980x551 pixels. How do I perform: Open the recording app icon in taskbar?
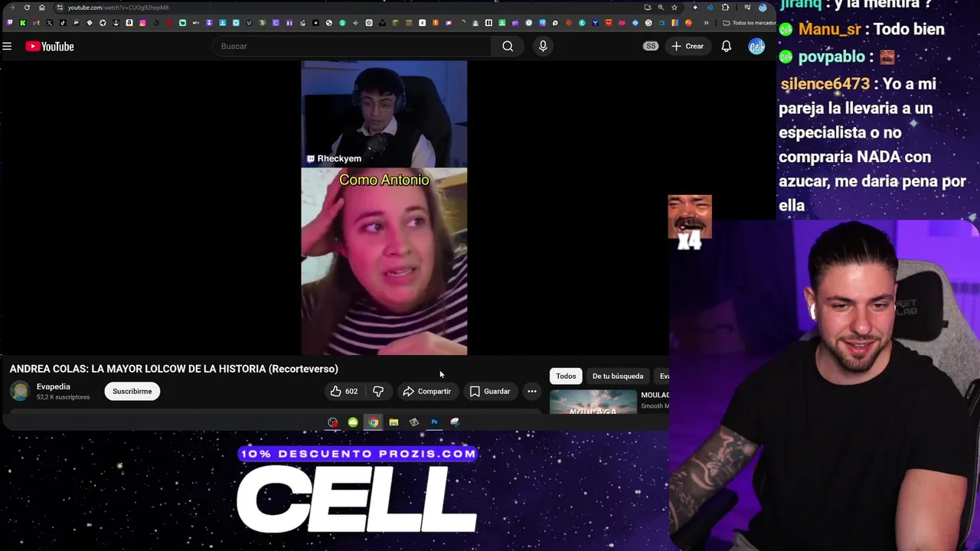[332, 422]
